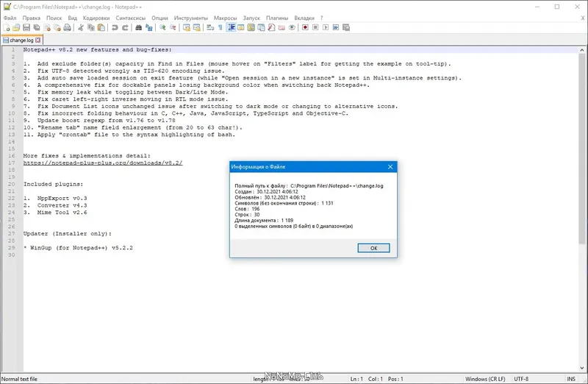Click the Paste clipboard icon
This screenshot has height=384, width=588.
click(x=101, y=27)
